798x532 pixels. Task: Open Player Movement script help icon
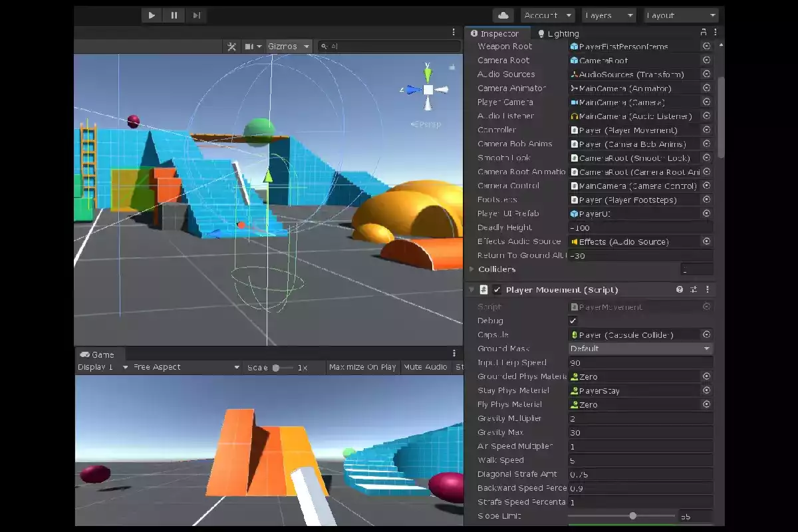(x=680, y=290)
